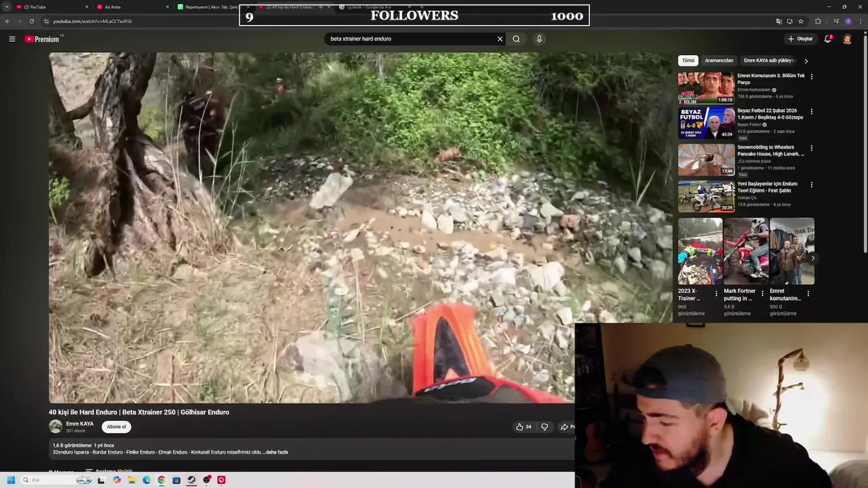The image size is (868, 488).
Task: Open the Mark Fortner putting in short
Action: (746, 251)
